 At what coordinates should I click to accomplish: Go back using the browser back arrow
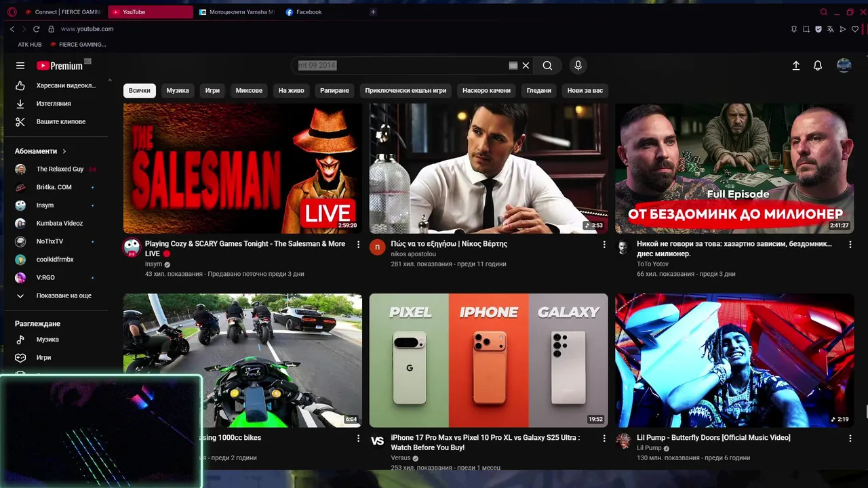click(12, 29)
